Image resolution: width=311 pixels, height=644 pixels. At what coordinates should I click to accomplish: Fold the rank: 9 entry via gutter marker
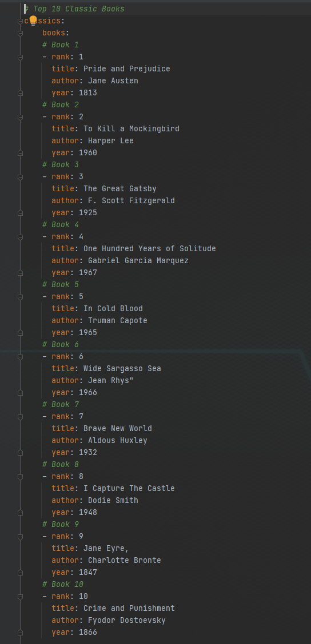point(20,537)
